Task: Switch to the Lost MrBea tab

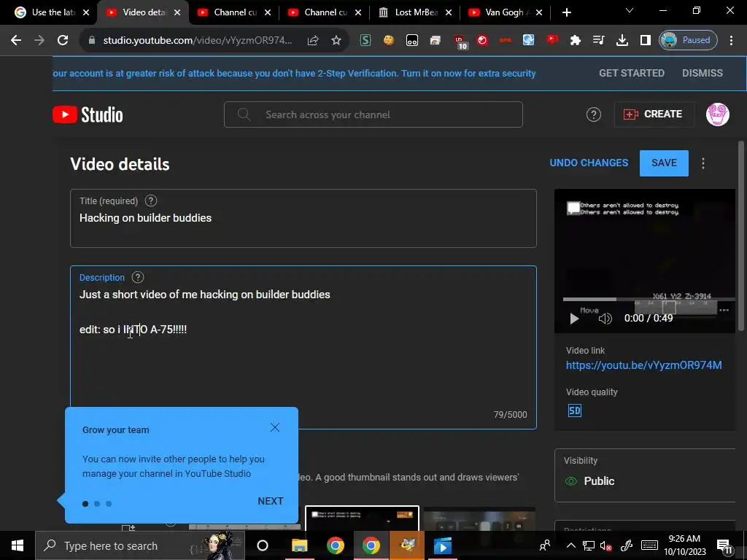Action: [x=416, y=12]
